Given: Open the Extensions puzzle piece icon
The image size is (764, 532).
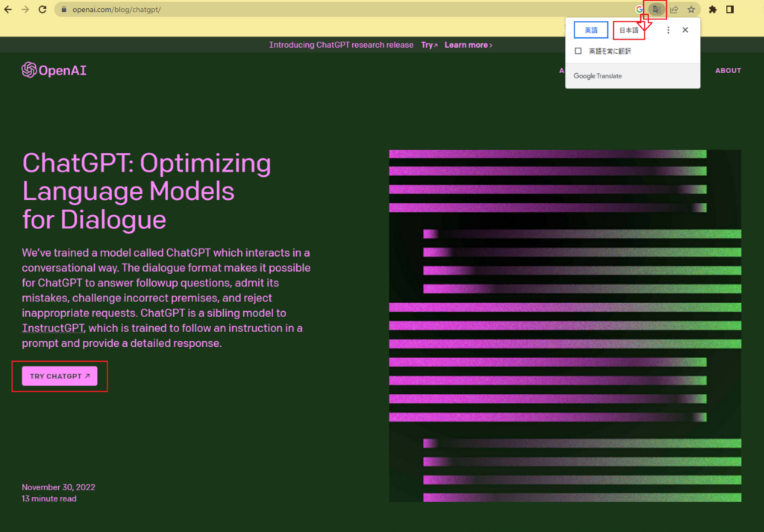Looking at the screenshot, I should [x=713, y=10].
